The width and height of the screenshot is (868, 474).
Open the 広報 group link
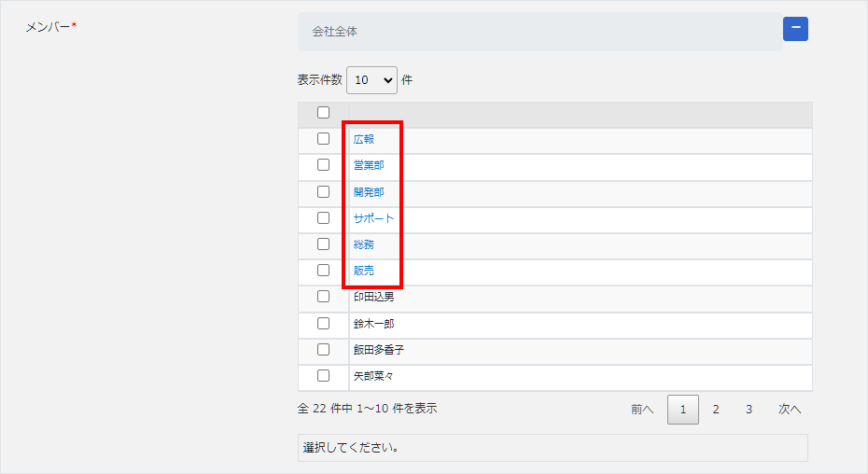click(363, 140)
